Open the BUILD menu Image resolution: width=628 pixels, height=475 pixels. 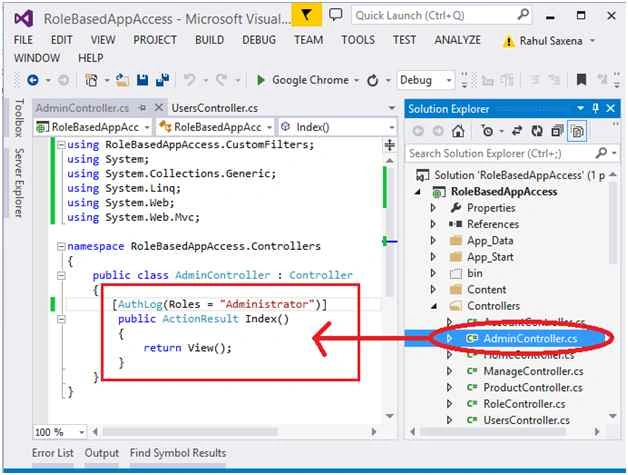(209, 40)
